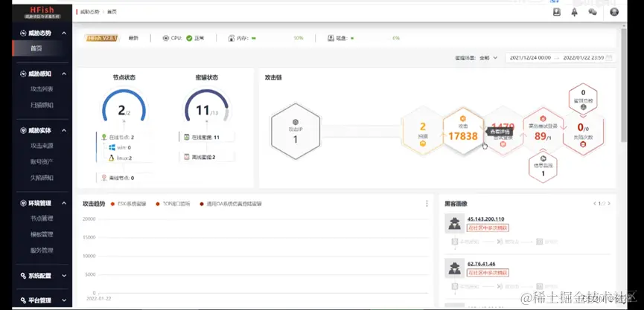Open 模板管理 in the sidebar
Viewport: 644px width, 310px height.
40,235
